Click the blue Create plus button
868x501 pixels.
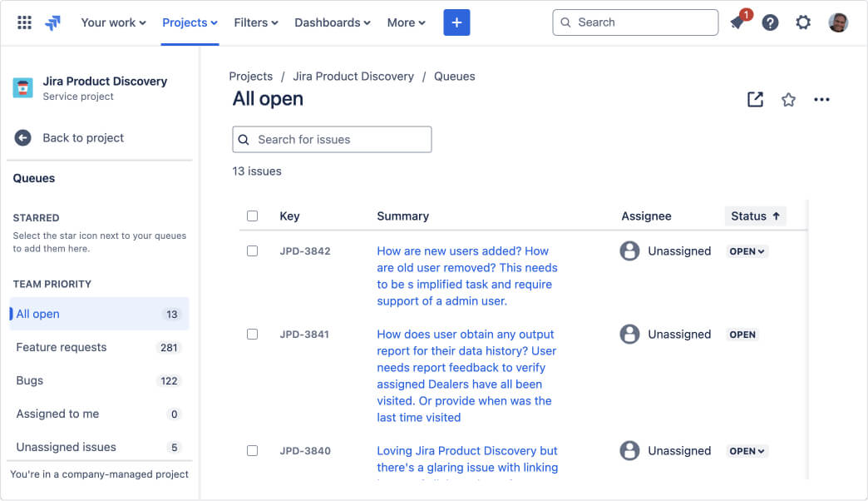[456, 22]
